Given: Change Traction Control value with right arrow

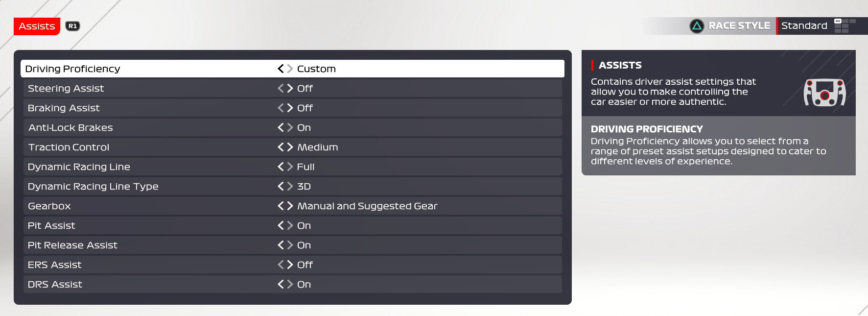Looking at the screenshot, I should pos(290,147).
